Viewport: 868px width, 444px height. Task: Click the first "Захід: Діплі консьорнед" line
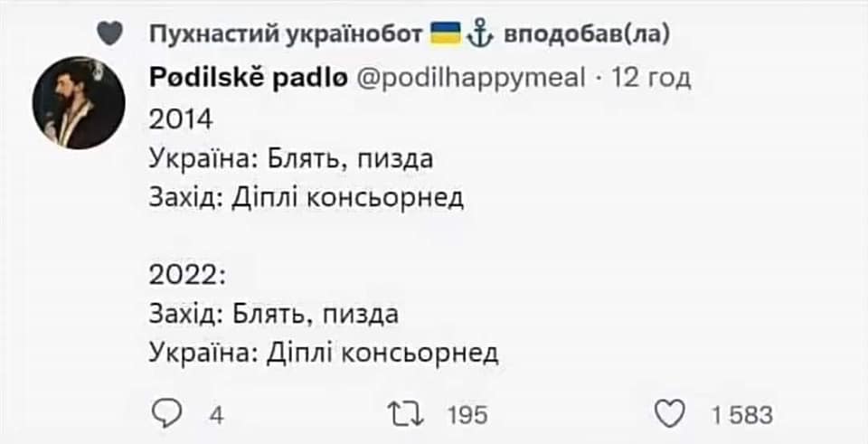point(307,196)
